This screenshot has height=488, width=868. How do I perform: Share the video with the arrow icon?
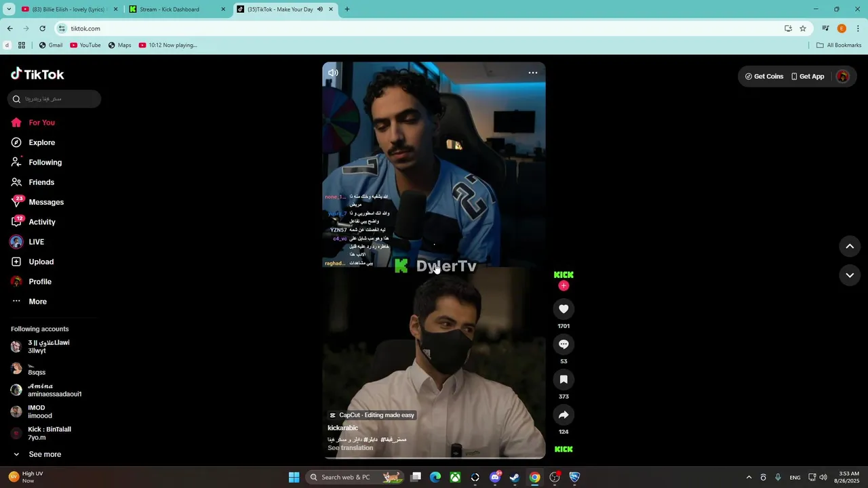[564, 415]
